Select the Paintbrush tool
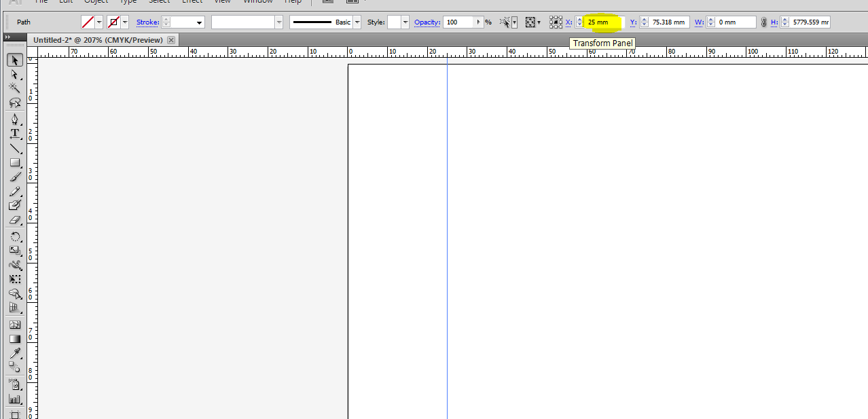 14,177
